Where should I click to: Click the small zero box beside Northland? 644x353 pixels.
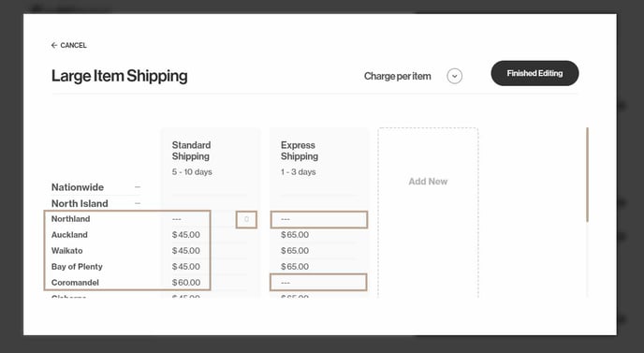[246, 219]
